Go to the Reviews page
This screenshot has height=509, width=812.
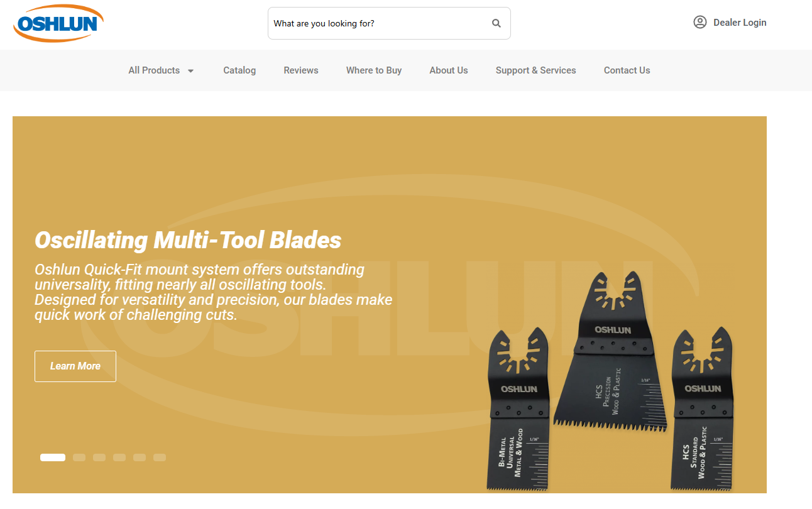pyautogui.click(x=301, y=70)
